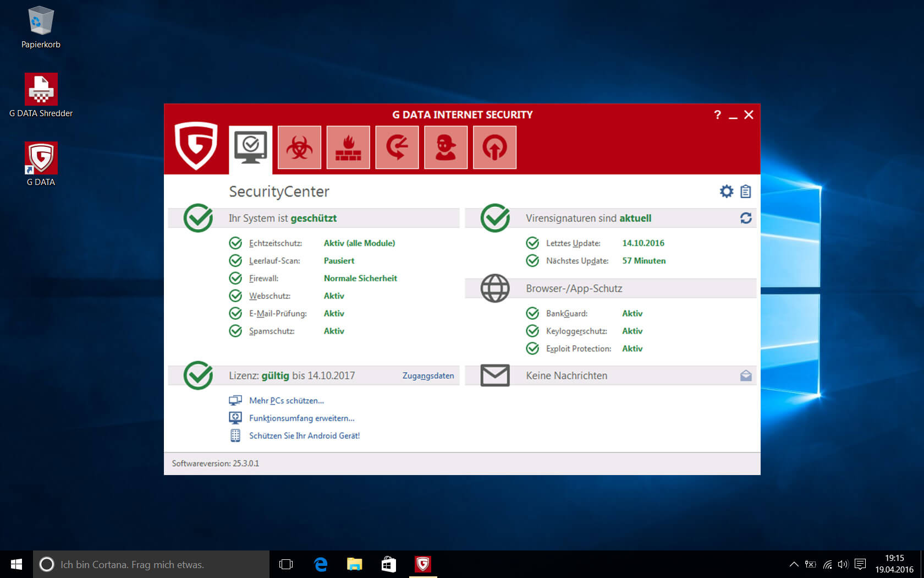924x578 pixels.
Task: Click the Exploit Protection entry
Action: tap(579, 348)
